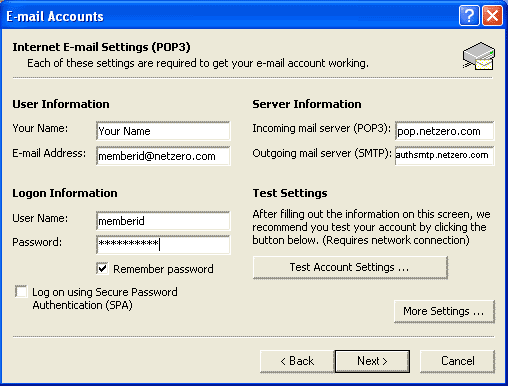This screenshot has width=508, height=386.
Task: Click the 'Server Information' section label
Action: [x=307, y=104]
